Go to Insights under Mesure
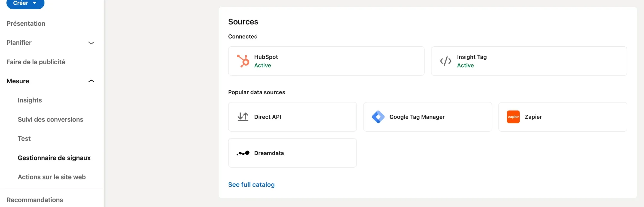The image size is (644, 207). 30,100
